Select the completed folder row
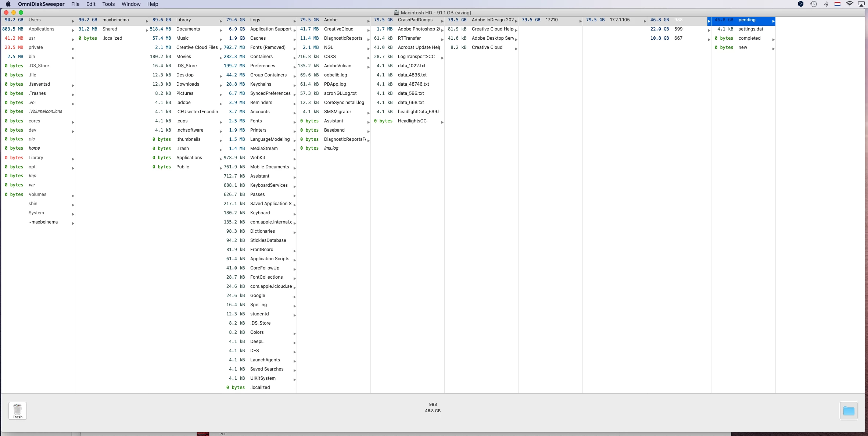 749,38
